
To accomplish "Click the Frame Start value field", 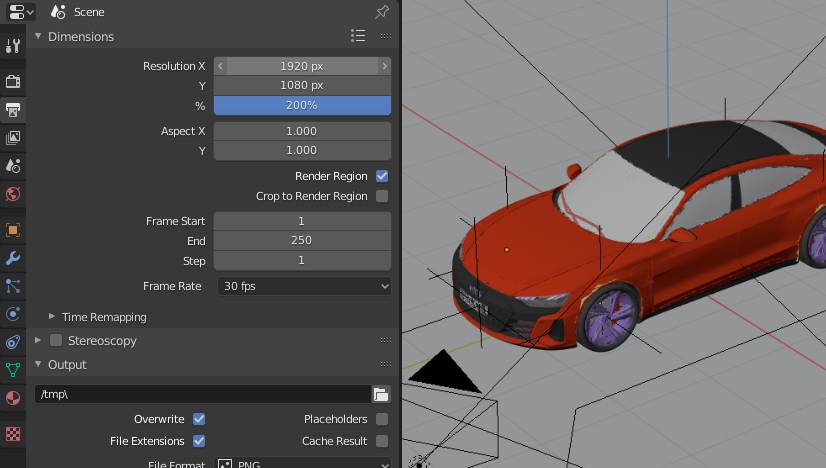I will [302, 221].
